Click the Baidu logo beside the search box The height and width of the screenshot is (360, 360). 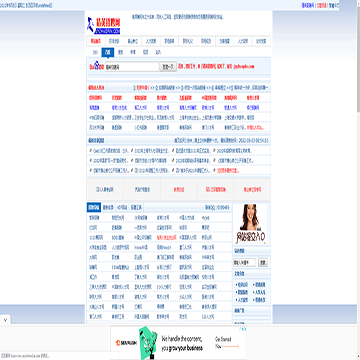coord(96,66)
